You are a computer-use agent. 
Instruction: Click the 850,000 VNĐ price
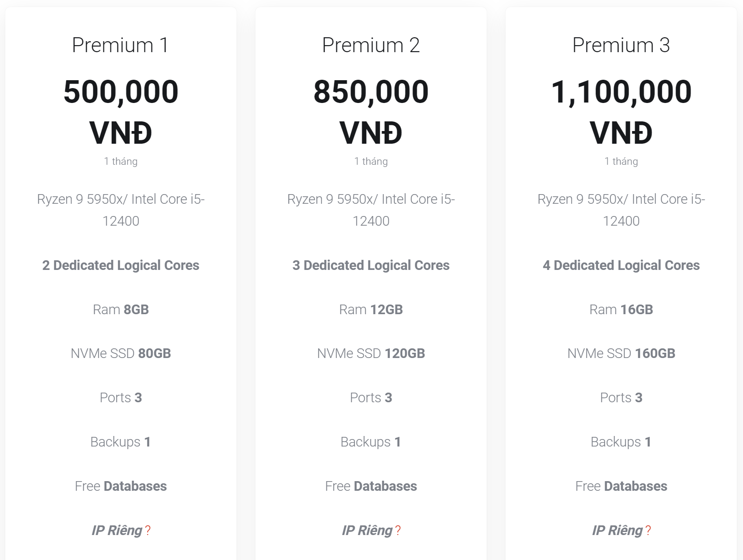(x=371, y=112)
